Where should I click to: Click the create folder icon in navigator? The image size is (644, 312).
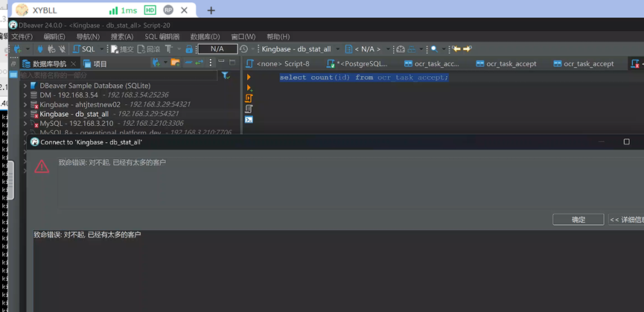pos(176,63)
